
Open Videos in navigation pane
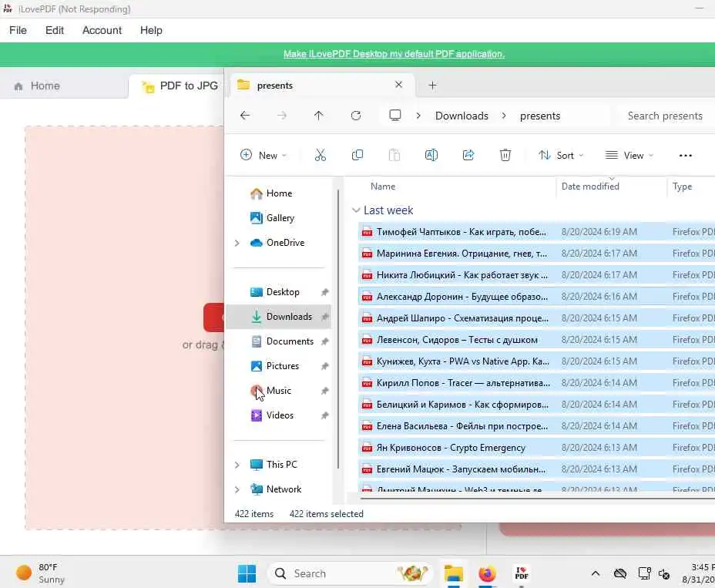(280, 415)
